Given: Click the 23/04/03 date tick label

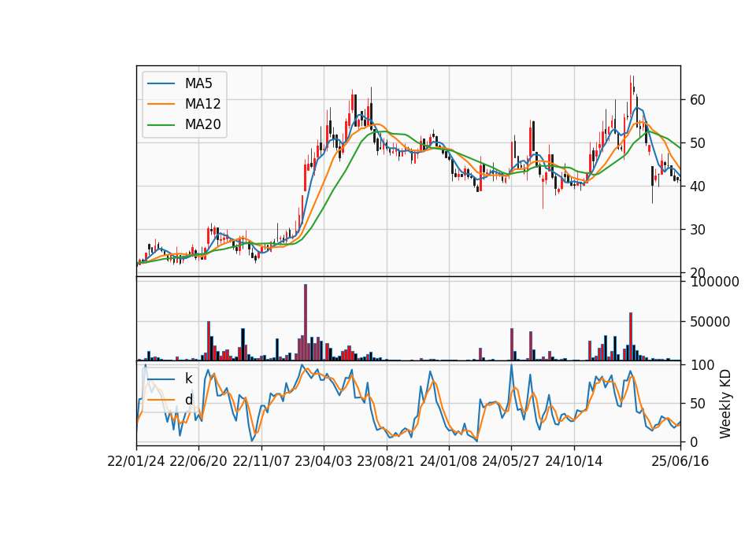Looking at the screenshot, I should [324, 461].
